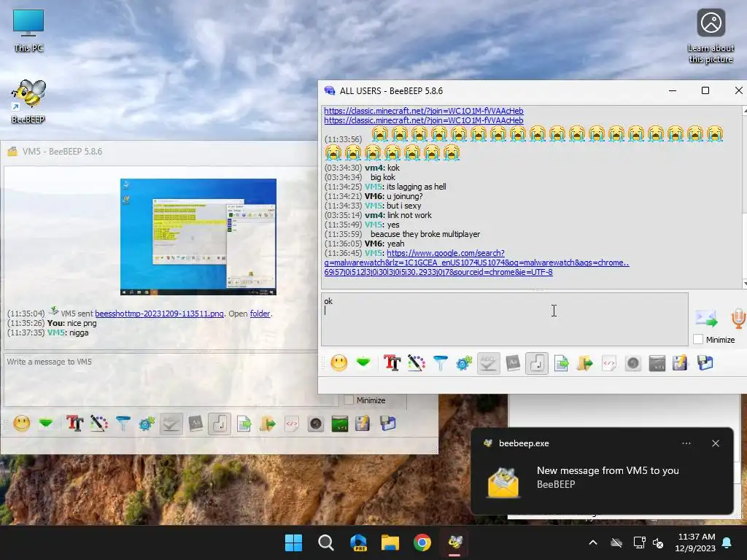Click the screenshot camera icon in ALL USERS toolbar

tap(633, 363)
